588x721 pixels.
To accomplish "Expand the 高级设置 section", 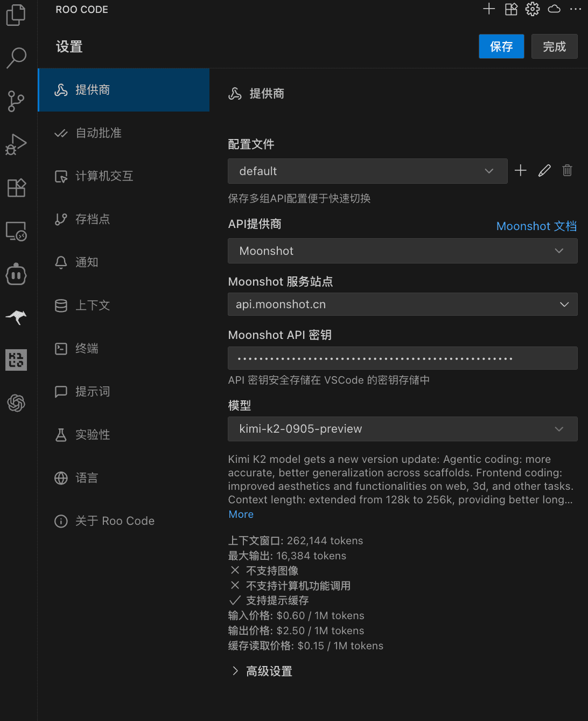I will click(268, 671).
